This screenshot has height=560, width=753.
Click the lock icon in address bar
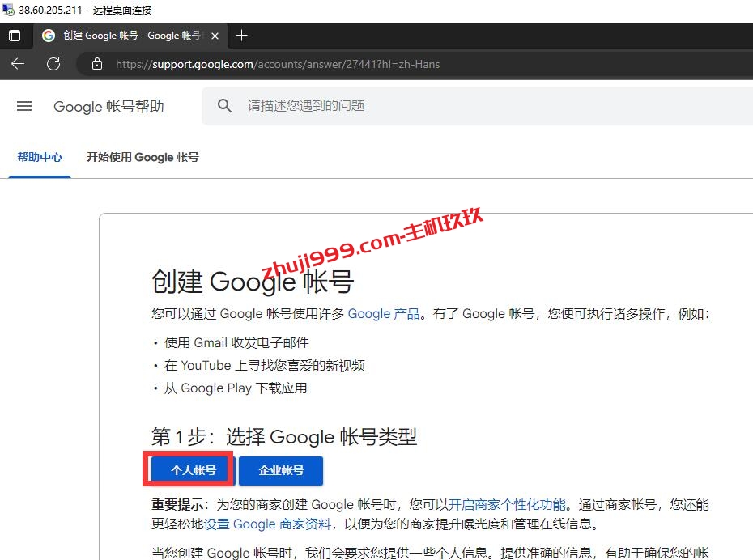click(x=97, y=64)
